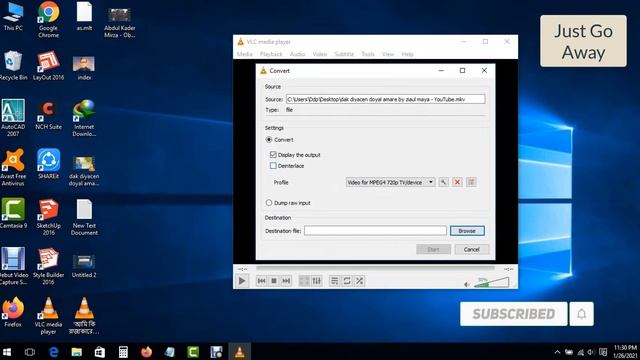
Task: Select the Firefox desktop shortcut
Action: point(13,313)
